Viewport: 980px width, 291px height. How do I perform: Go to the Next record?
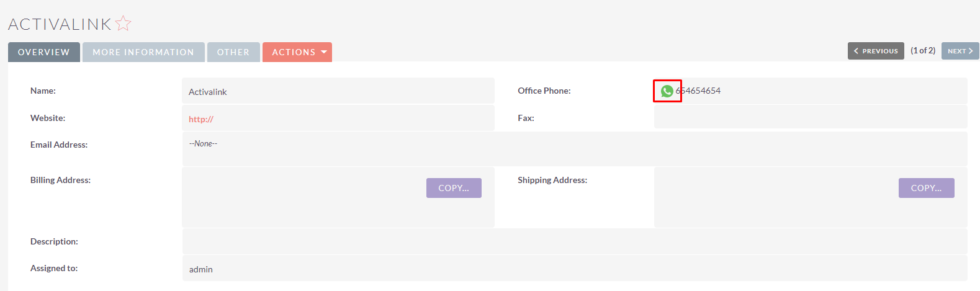point(960,51)
